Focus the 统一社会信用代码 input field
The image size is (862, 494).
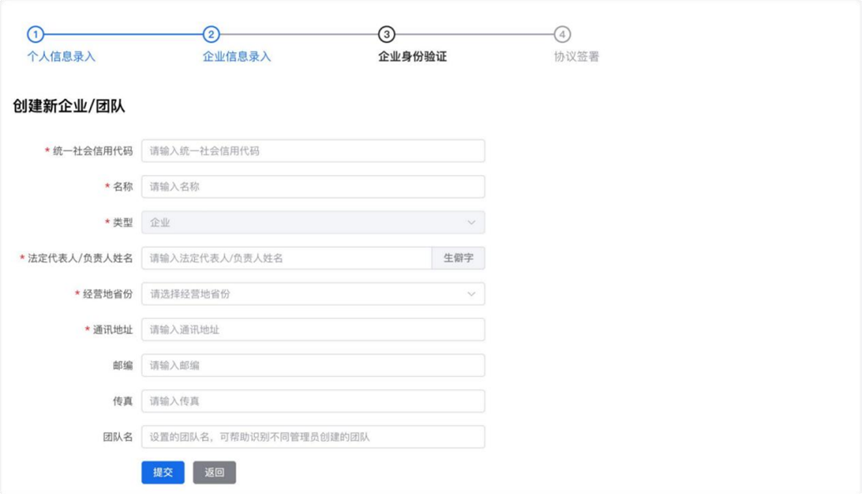pyautogui.click(x=313, y=151)
